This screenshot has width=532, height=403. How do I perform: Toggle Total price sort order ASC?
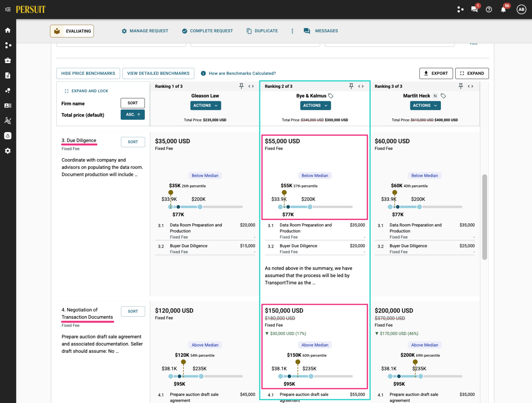pyautogui.click(x=133, y=114)
